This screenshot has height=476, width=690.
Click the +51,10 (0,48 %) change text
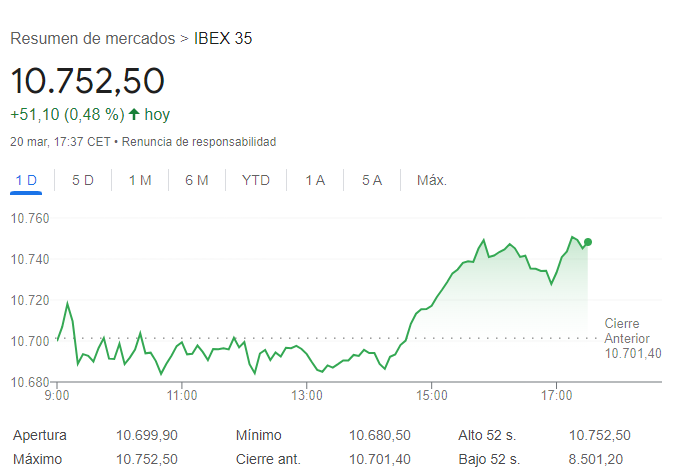tap(66, 114)
